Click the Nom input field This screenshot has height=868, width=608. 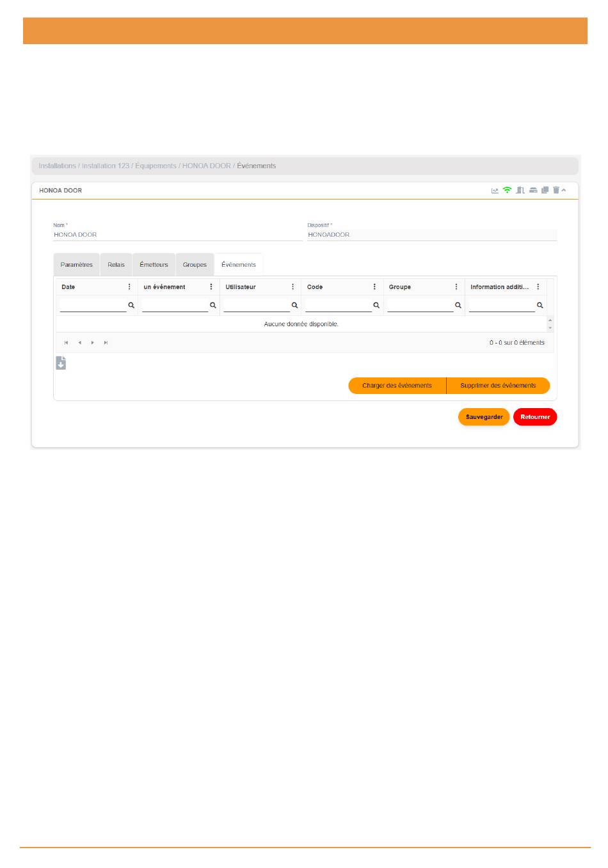coord(178,235)
